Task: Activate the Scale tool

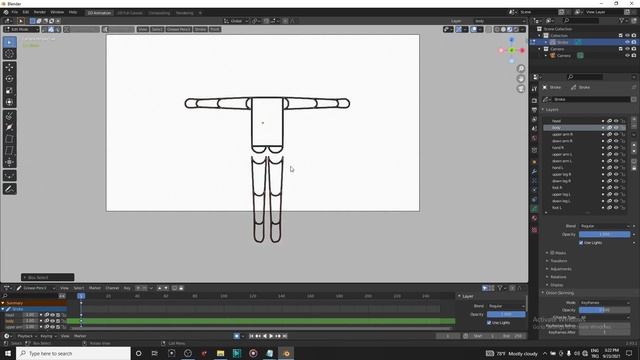Action: click(10, 91)
